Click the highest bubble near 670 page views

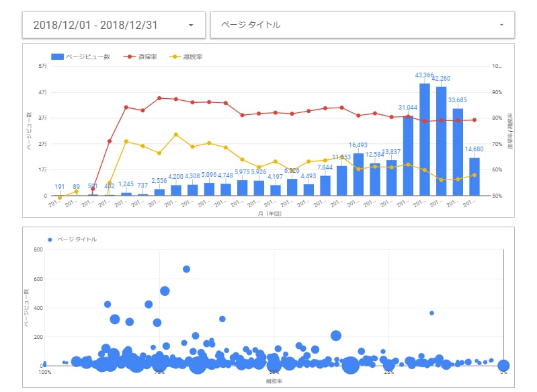point(186,269)
